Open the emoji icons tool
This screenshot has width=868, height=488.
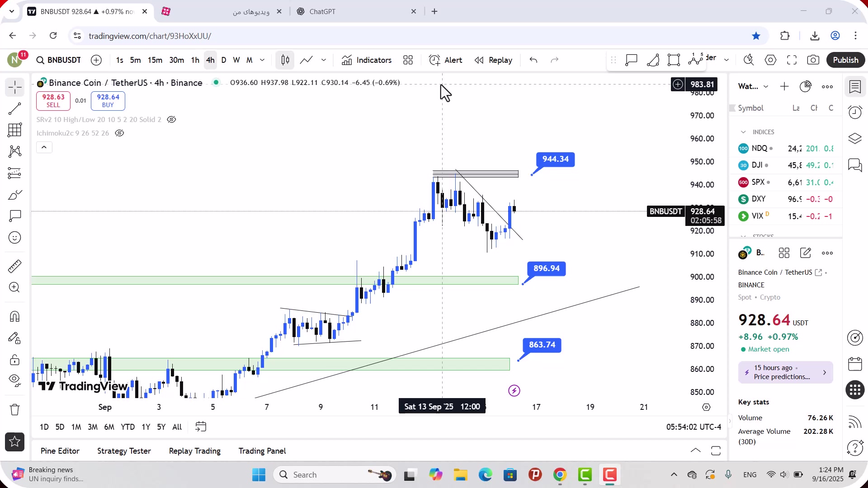(x=15, y=238)
